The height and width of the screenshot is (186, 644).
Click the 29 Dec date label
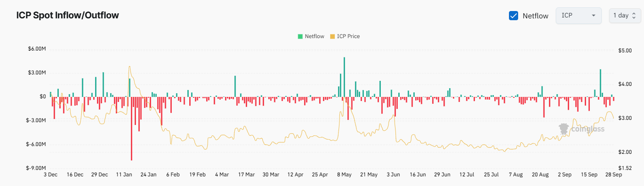(x=100, y=175)
